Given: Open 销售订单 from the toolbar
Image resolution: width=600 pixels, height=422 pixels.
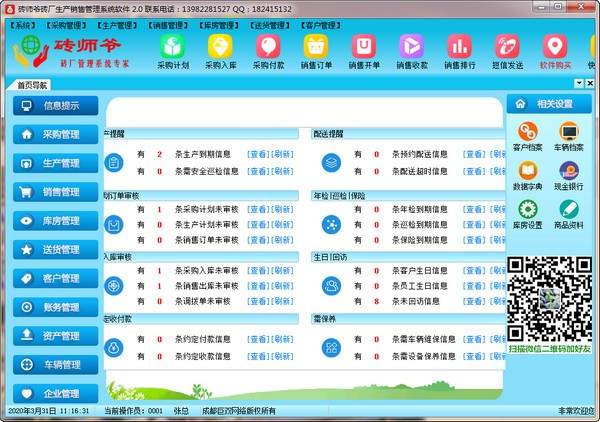Looking at the screenshot, I should click(315, 52).
